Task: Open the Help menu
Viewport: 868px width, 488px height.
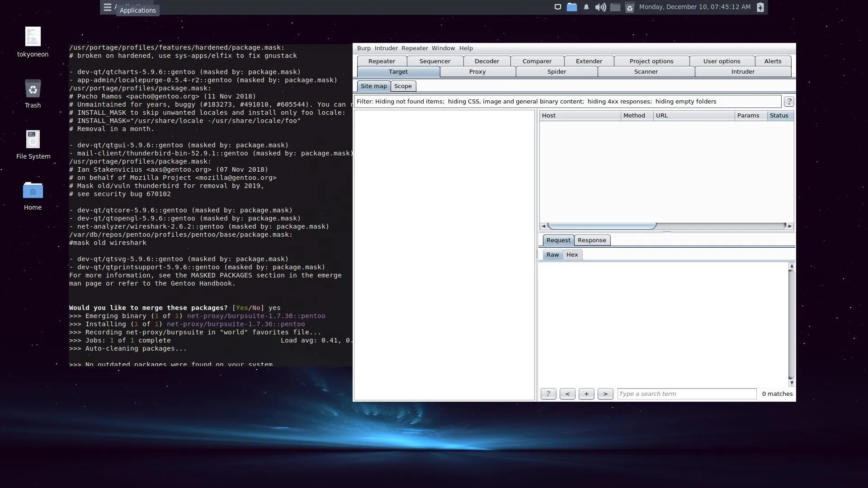Action: pos(466,48)
